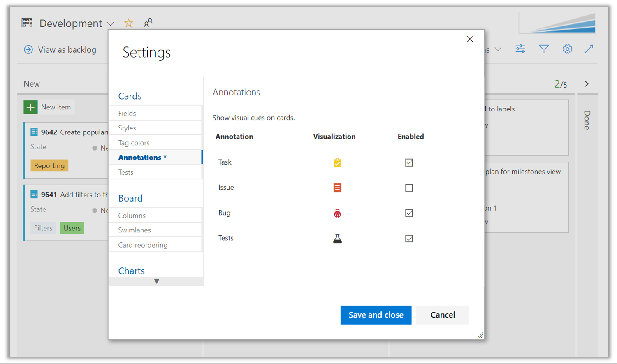Disable the Task annotation checkbox

(408, 162)
